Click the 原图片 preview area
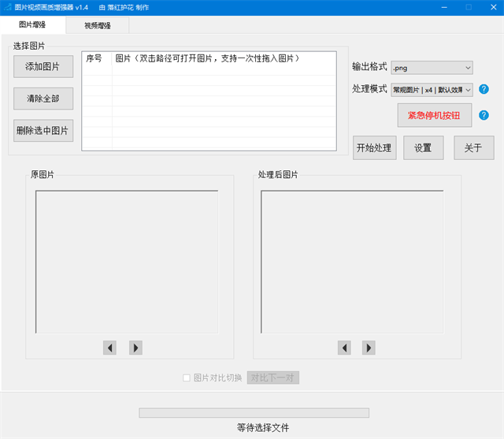 pos(127,262)
